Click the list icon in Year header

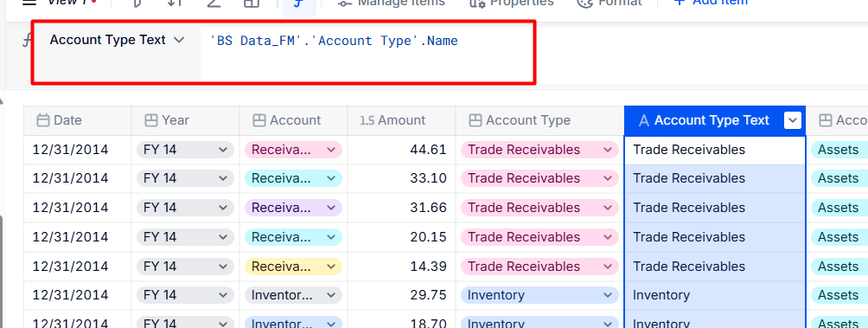(x=150, y=120)
